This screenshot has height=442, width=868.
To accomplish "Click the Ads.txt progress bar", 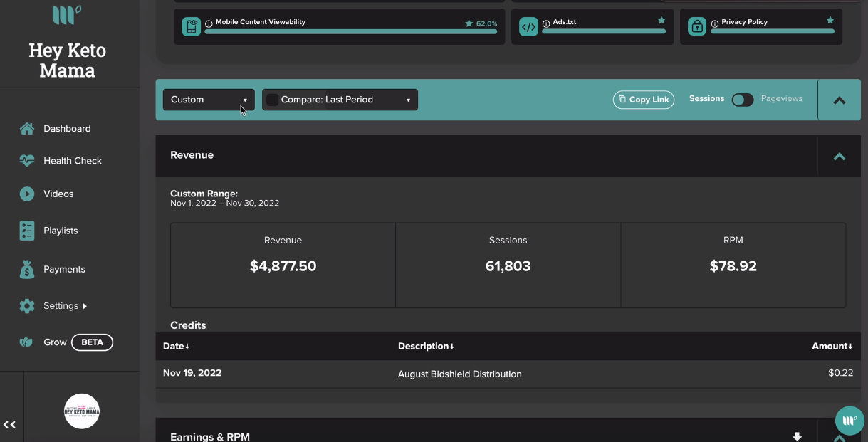I will point(604,31).
